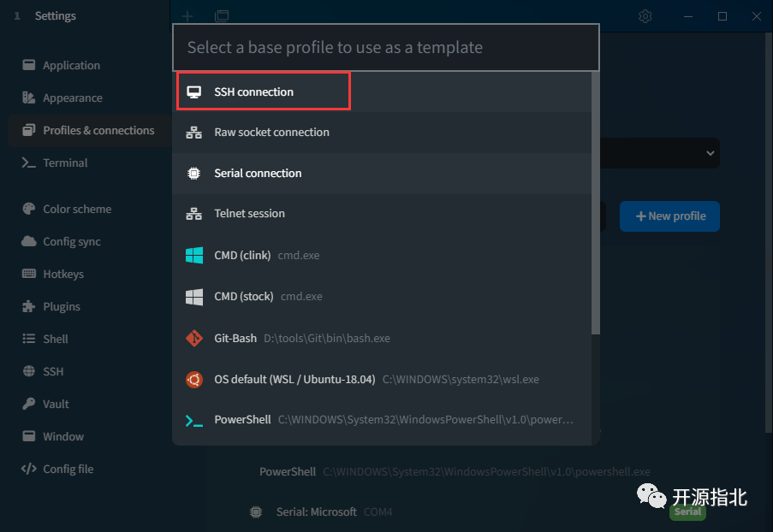Viewport: 773px width, 532px height.
Task: Click the Serial connection chip icon
Action: (194, 174)
